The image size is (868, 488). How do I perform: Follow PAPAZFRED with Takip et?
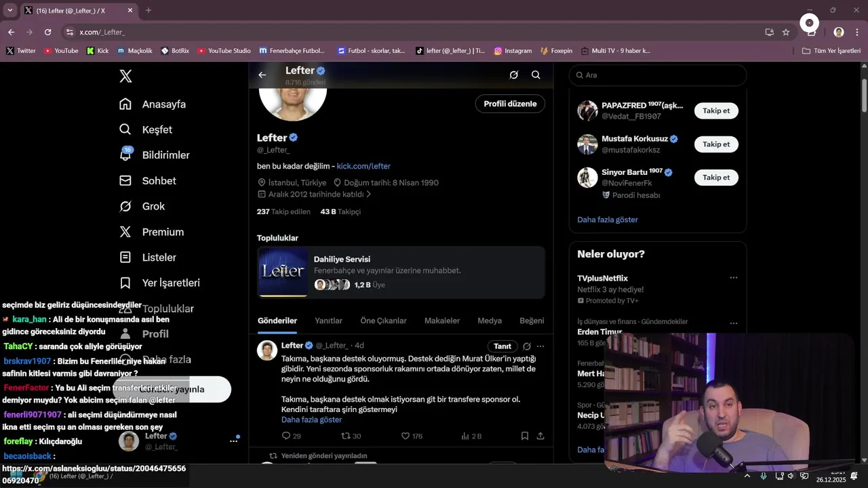[x=716, y=110]
